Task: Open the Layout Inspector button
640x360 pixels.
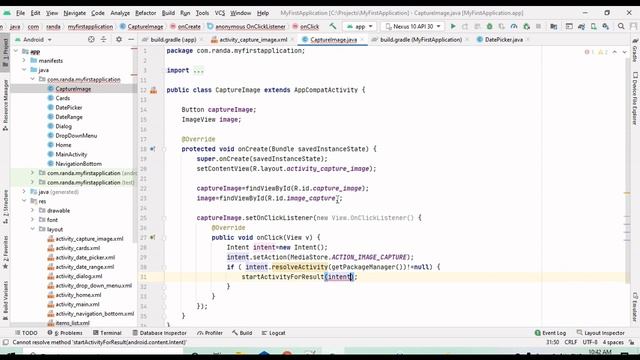Action: pos(600,333)
